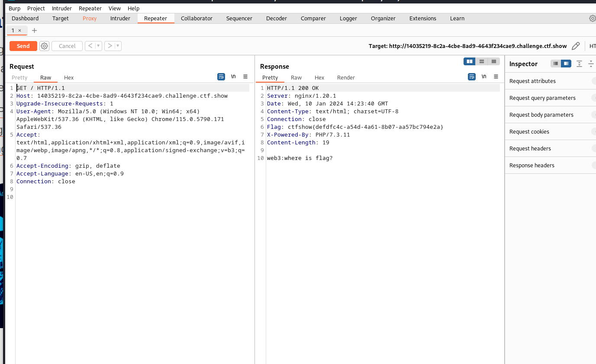This screenshot has height=364, width=596.
Task: Show Response in Raw view
Action: (x=296, y=77)
